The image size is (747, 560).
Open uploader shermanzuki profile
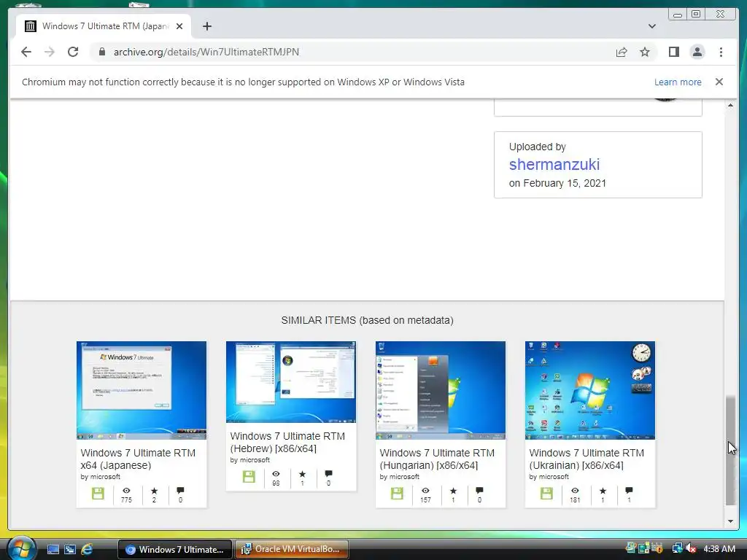[554, 164]
